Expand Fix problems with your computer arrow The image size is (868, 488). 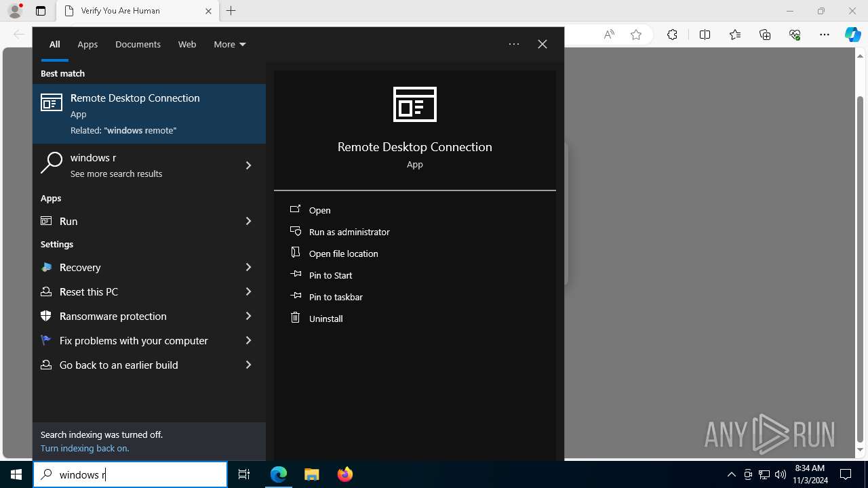pyautogui.click(x=248, y=340)
